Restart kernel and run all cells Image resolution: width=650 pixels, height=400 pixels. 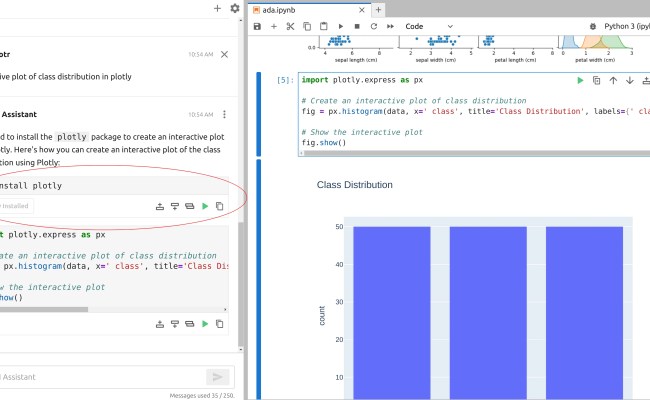tap(390, 27)
